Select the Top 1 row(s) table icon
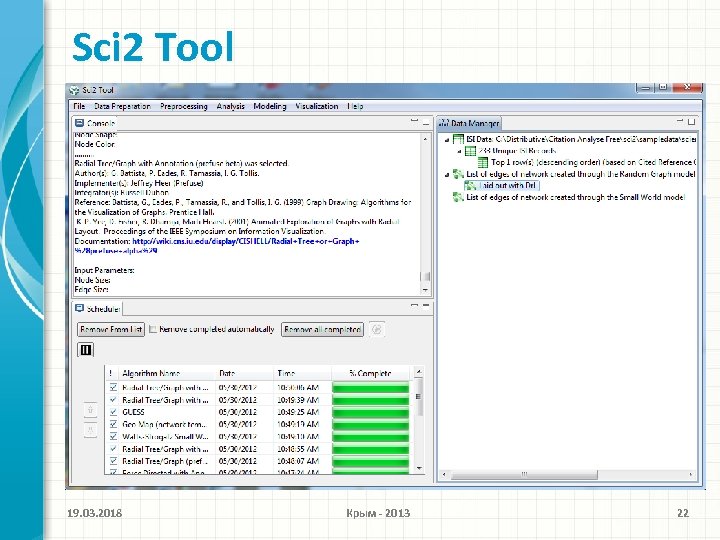The height and width of the screenshot is (540, 720). click(x=483, y=162)
